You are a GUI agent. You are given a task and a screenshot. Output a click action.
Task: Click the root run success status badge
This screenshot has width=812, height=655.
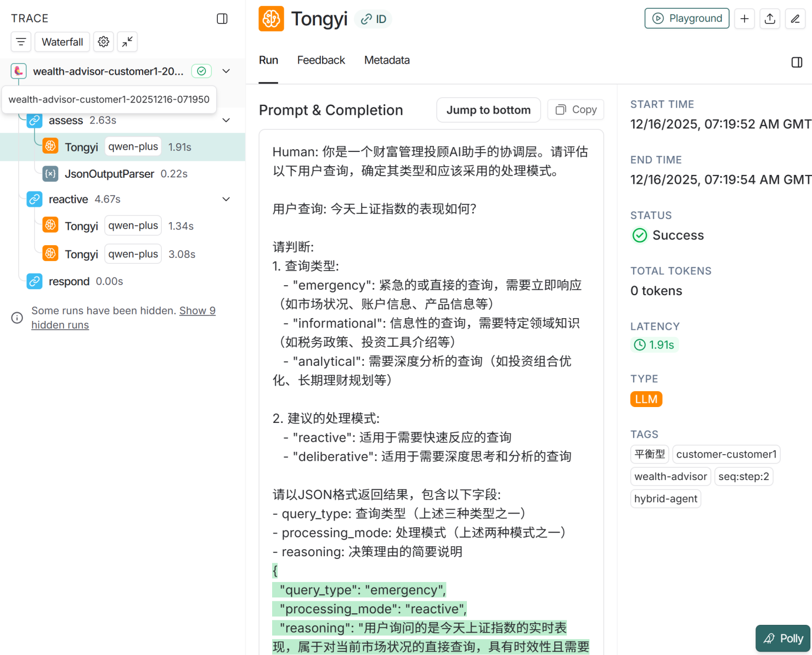tap(201, 71)
